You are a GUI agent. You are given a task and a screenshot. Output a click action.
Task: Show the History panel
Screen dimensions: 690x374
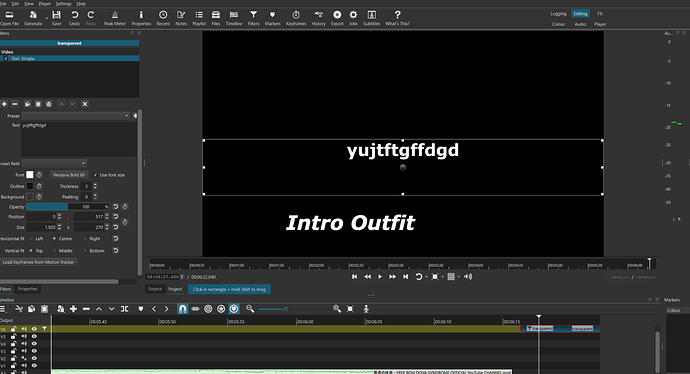point(319,18)
